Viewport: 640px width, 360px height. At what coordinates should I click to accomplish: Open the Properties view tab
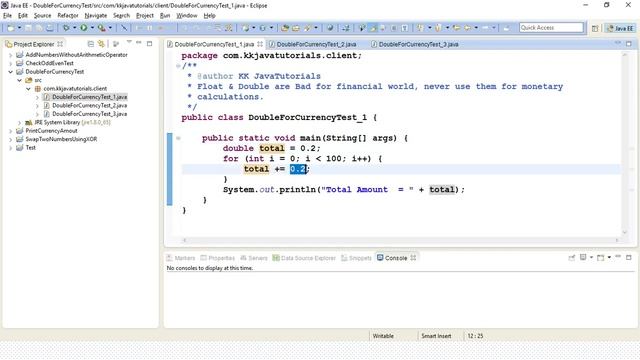[x=218, y=258]
